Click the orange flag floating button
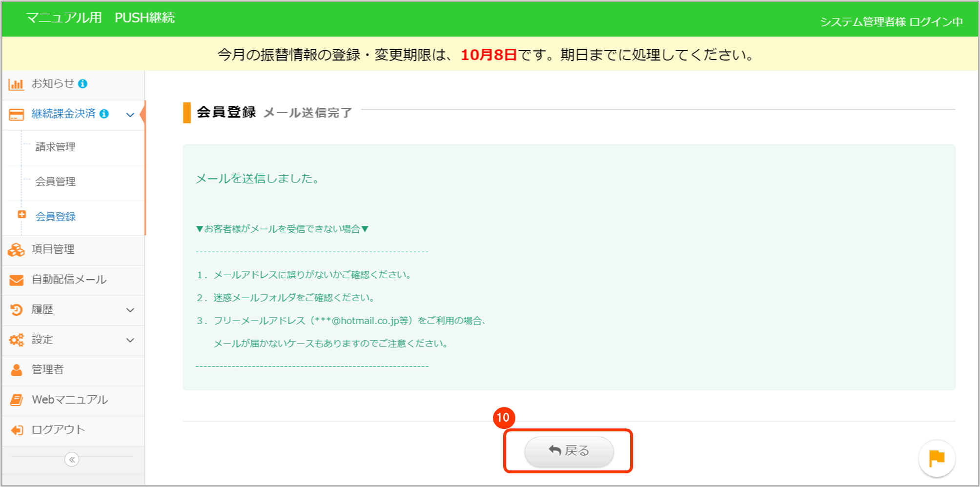The image size is (980, 487). 936,458
